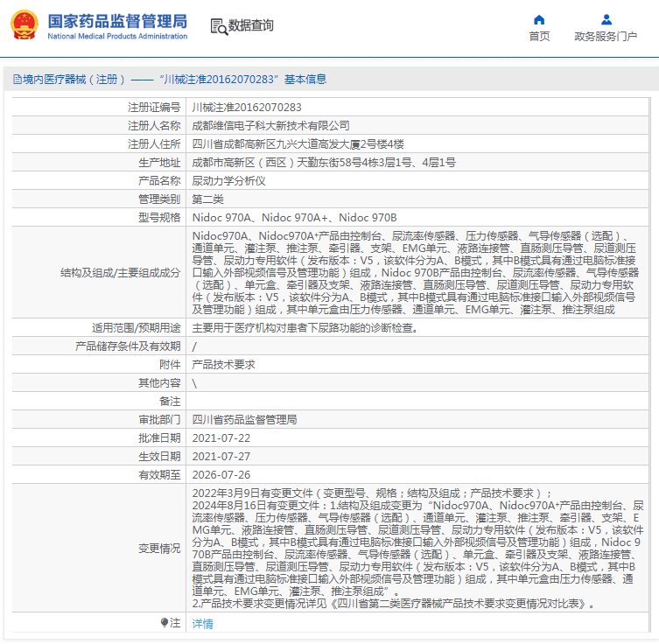Select approval date 2021-07-22
659x644 pixels.
(221, 438)
